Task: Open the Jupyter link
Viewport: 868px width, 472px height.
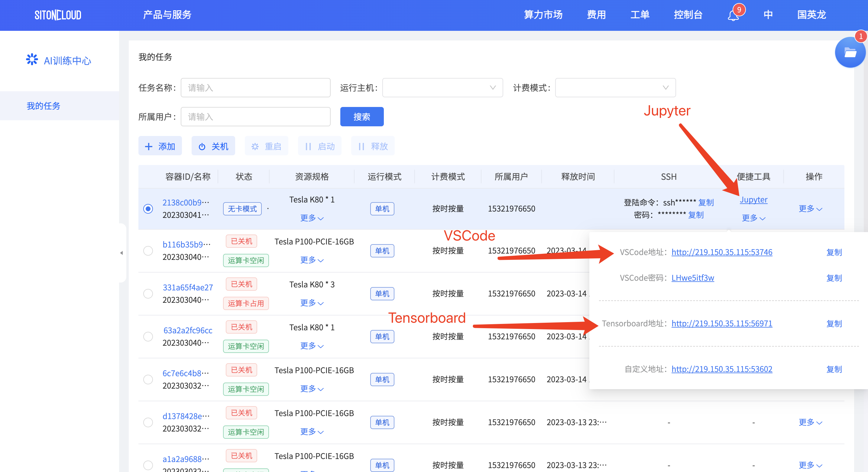Action: [x=753, y=200]
